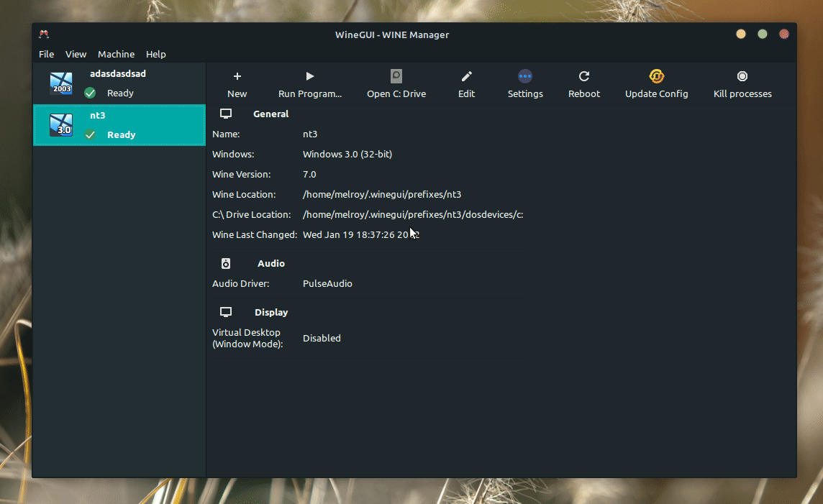Click the green check next to adasdasdsad Ready

(90, 93)
